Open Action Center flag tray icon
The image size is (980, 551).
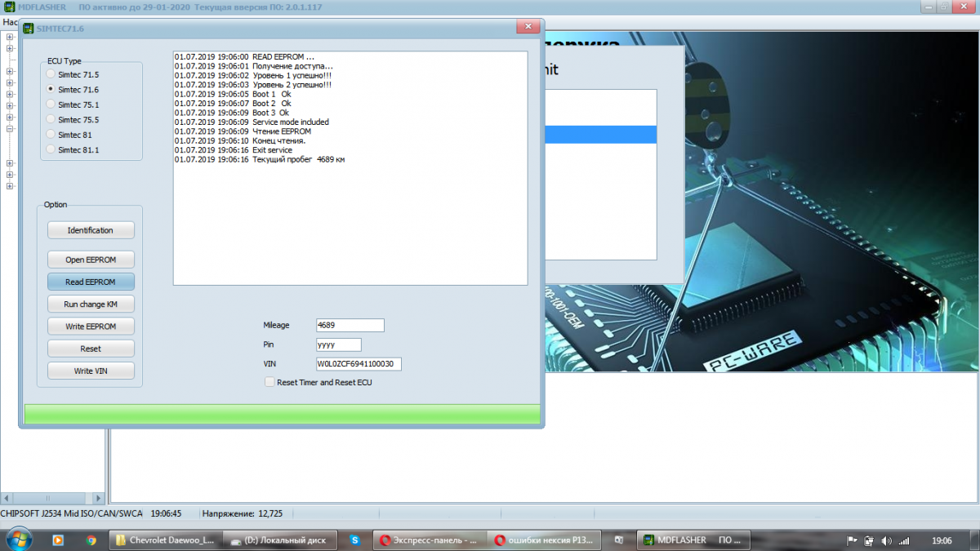(851, 540)
